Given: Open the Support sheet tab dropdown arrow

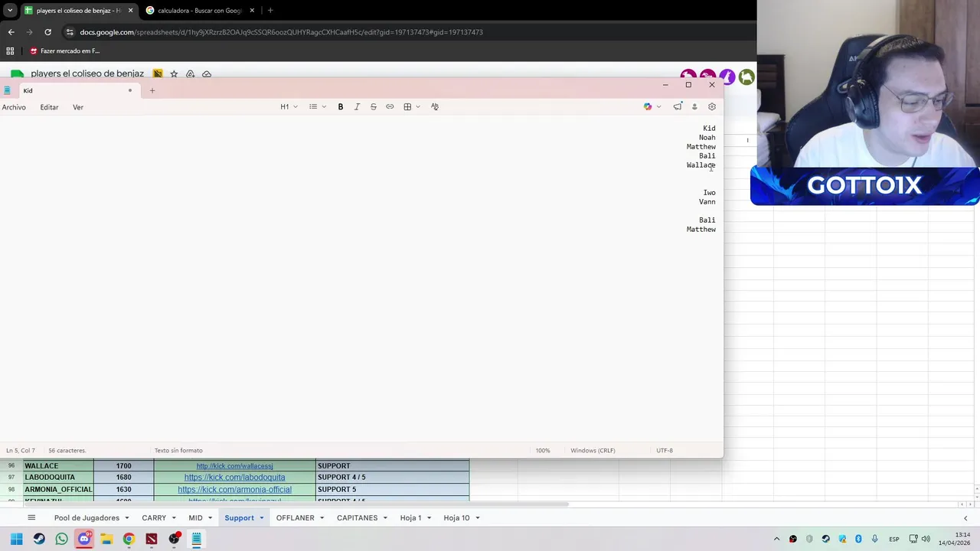Looking at the screenshot, I should [x=262, y=518].
